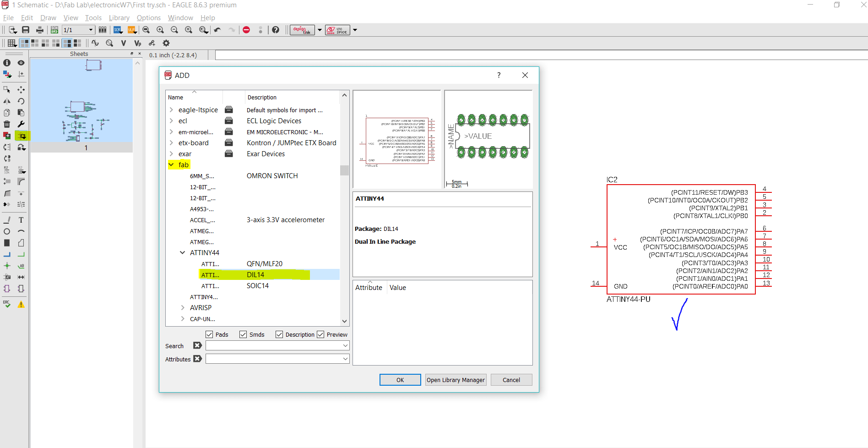Cancel the ADD dialog
This screenshot has height=448, width=868.
click(511, 380)
